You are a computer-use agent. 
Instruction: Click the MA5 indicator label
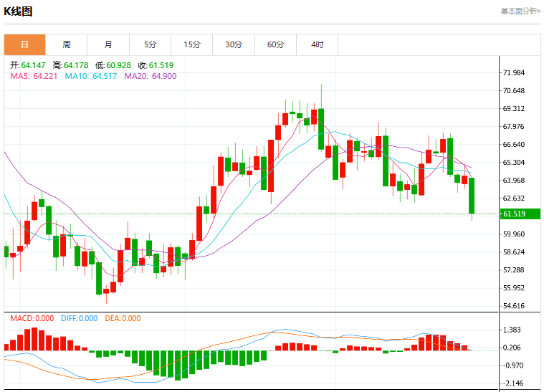(34, 76)
